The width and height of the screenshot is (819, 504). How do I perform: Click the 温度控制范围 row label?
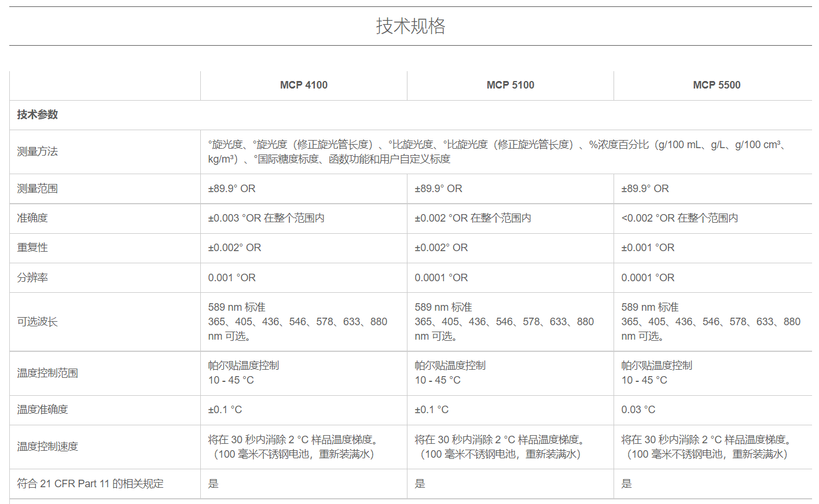(47, 373)
